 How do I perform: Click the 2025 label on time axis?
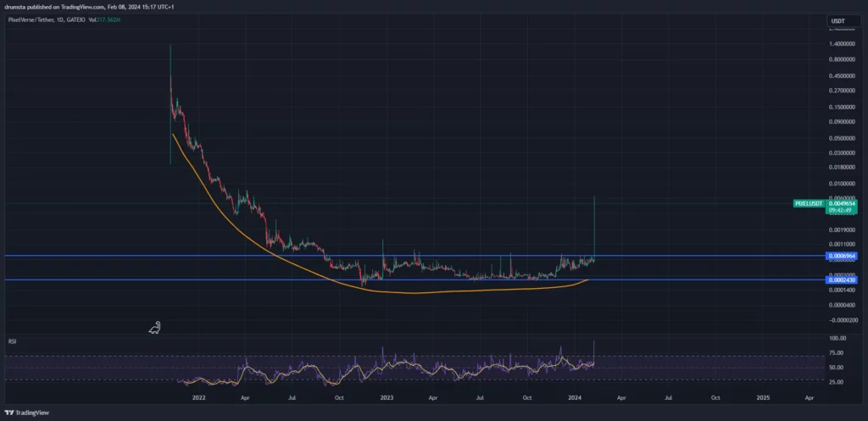(x=763, y=397)
